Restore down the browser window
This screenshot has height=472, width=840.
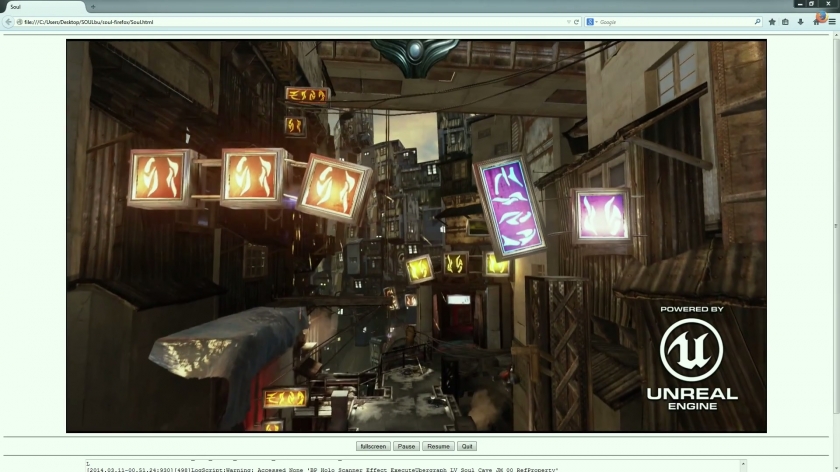pos(812,4)
